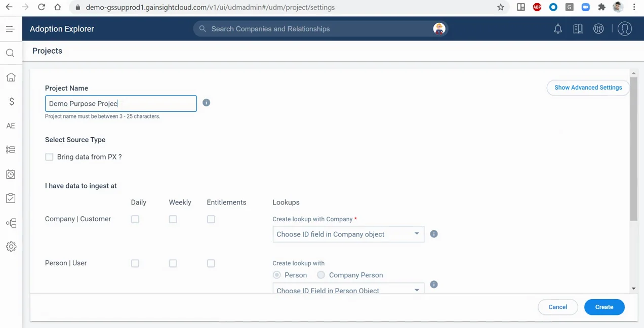Click the Adoption Explorer header title
Viewport: 644px width, 328px height.
[x=62, y=29]
